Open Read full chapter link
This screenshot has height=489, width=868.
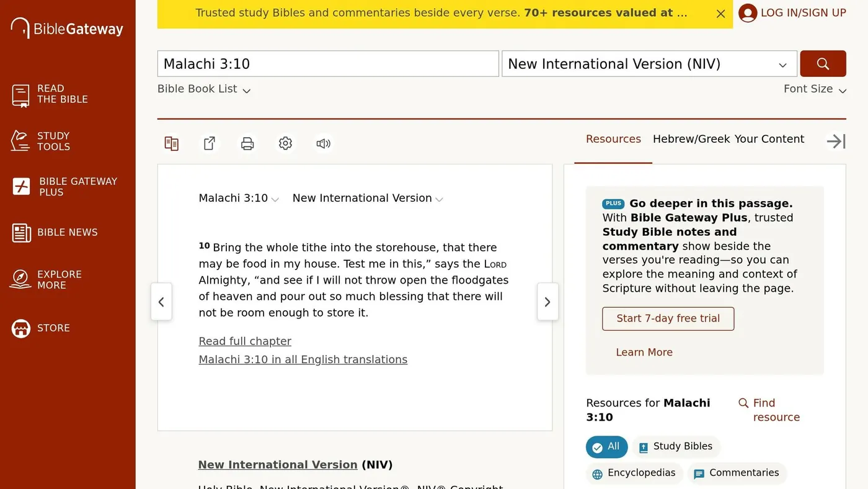[245, 341]
